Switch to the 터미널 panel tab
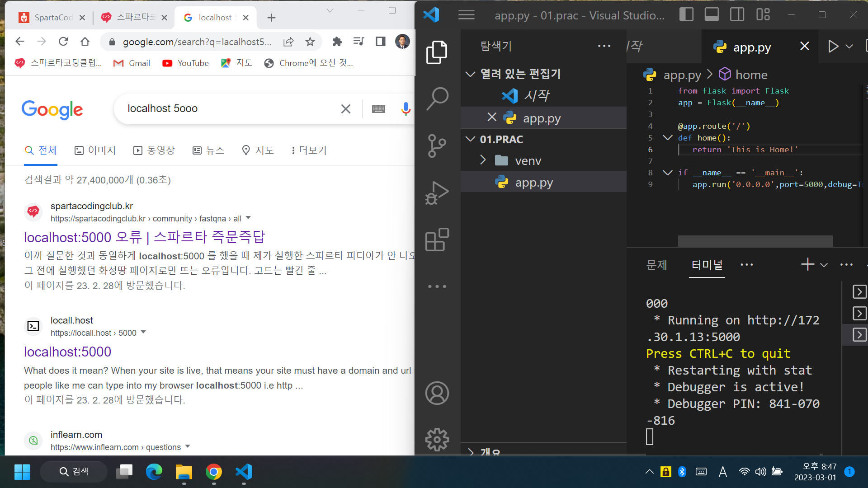This screenshot has height=488, width=868. pos(707,265)
